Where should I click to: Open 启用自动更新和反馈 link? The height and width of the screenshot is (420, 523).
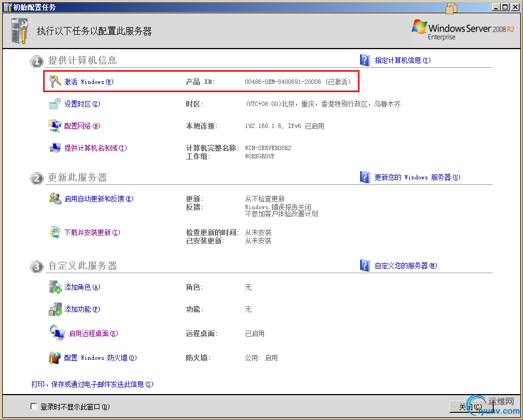99,199
